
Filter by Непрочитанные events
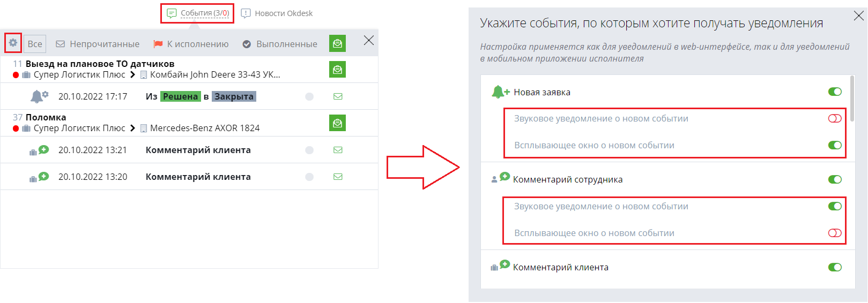click(x=98, y=44)
